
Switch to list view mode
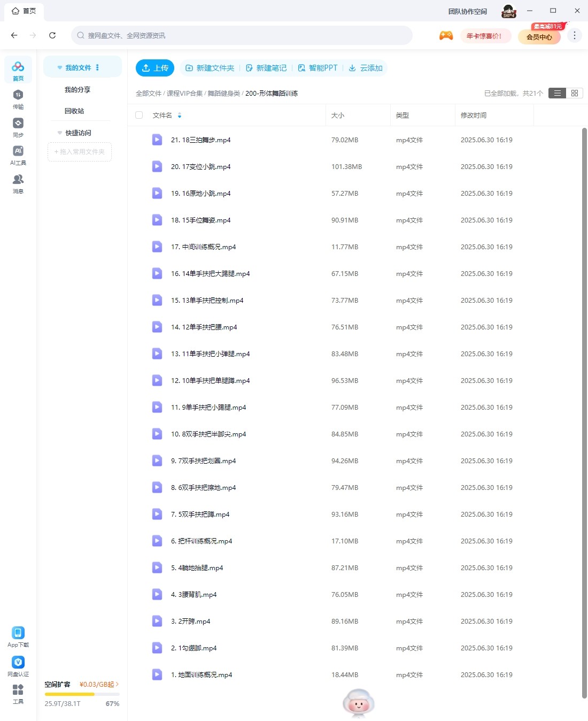[557, 93]
